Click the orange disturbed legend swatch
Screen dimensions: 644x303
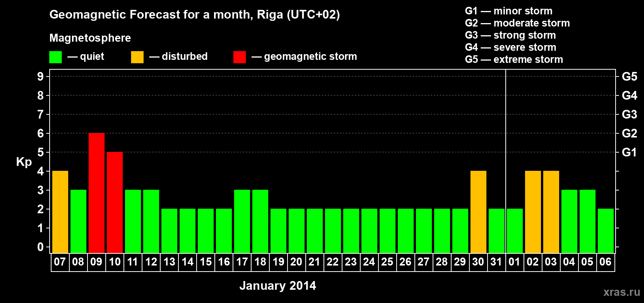137,57
